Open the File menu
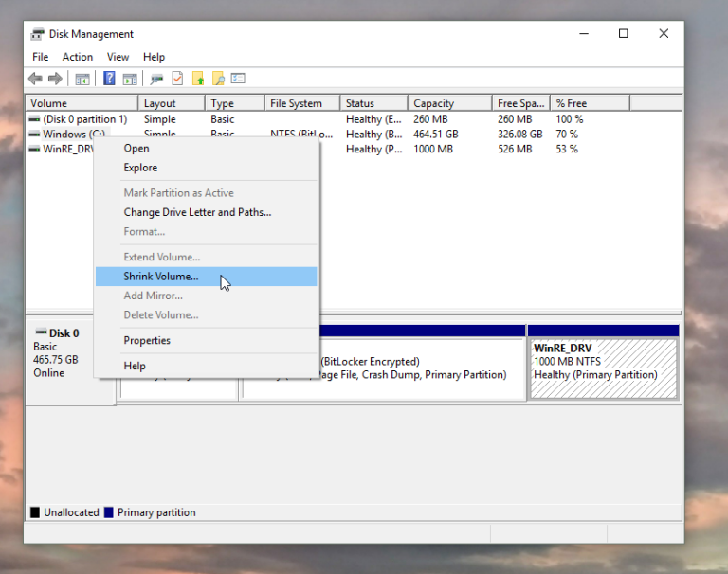728x574 pixels. tap(41, 57)
